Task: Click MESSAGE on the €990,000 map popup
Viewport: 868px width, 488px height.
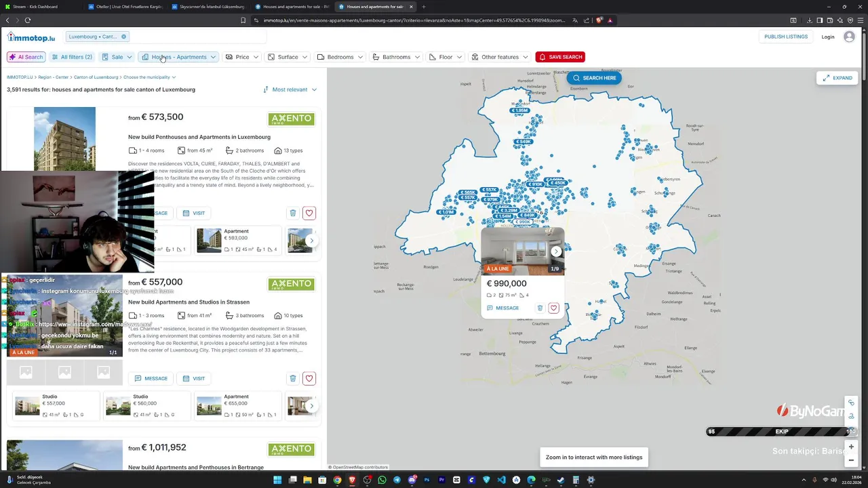Action: (x=502, y=308)
